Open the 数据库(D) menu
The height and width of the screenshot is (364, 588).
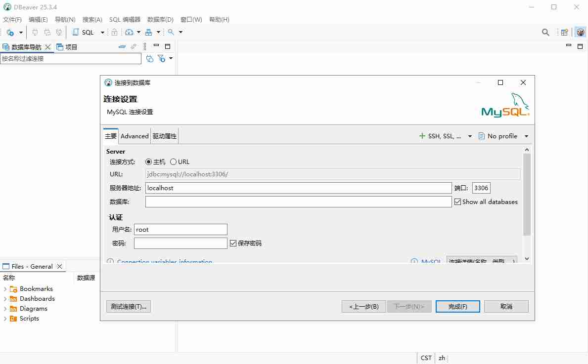point(160,20)
